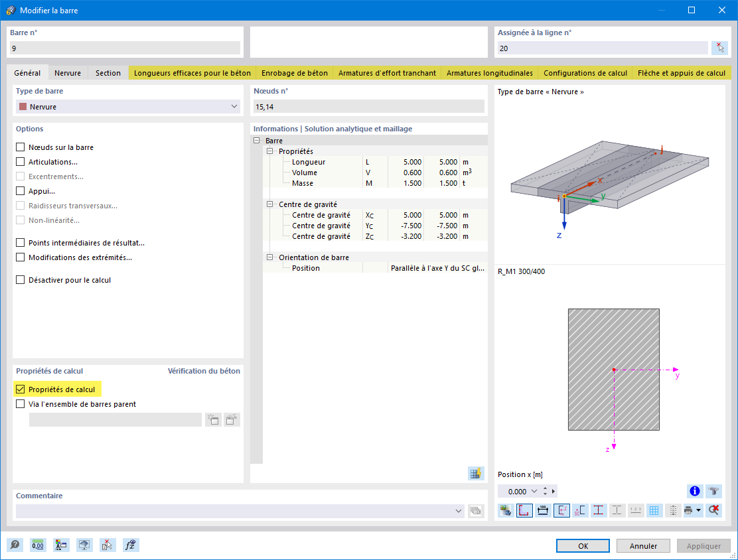The width and height of the screenshot is (738, 560).
Task: Tick the 'Appui...' checkbox
Action: 20,190
